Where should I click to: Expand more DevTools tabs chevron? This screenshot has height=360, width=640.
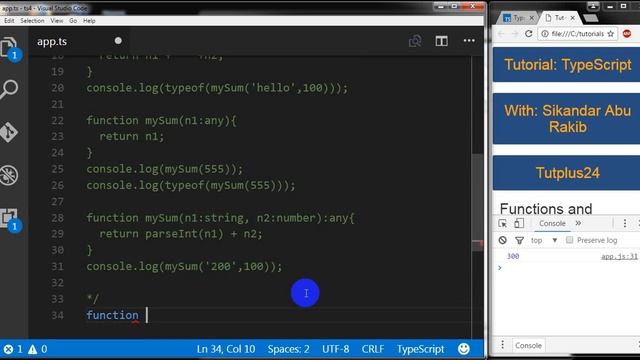578,223
